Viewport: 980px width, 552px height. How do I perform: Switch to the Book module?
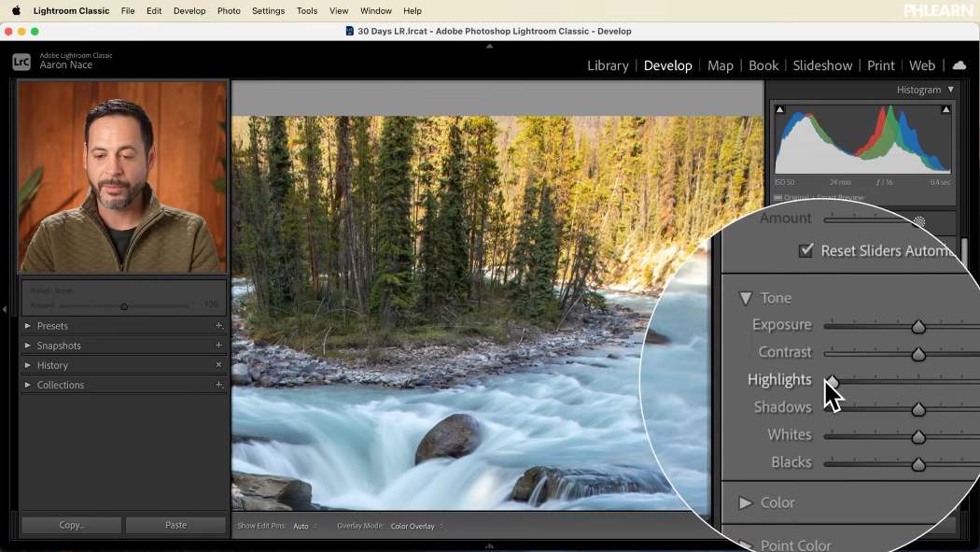[x=763, y=65]
